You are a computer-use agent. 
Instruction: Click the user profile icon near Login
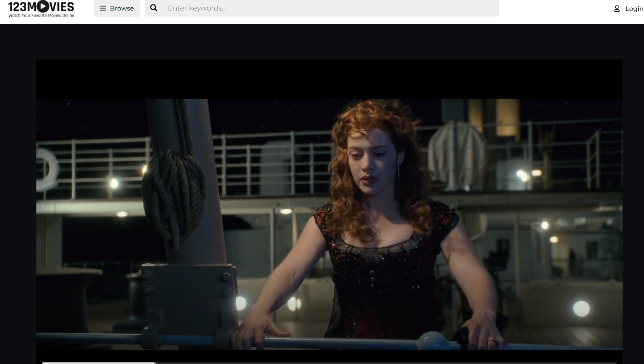[x=617, y=8]
